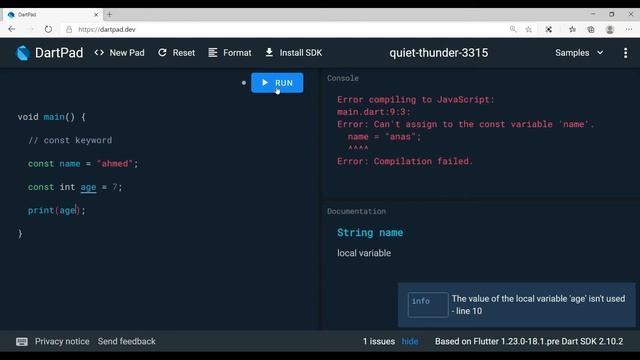Click the 'main.dart:9:3:' error location
Viewport: 640px width, 360px height.
click(373, 112)
